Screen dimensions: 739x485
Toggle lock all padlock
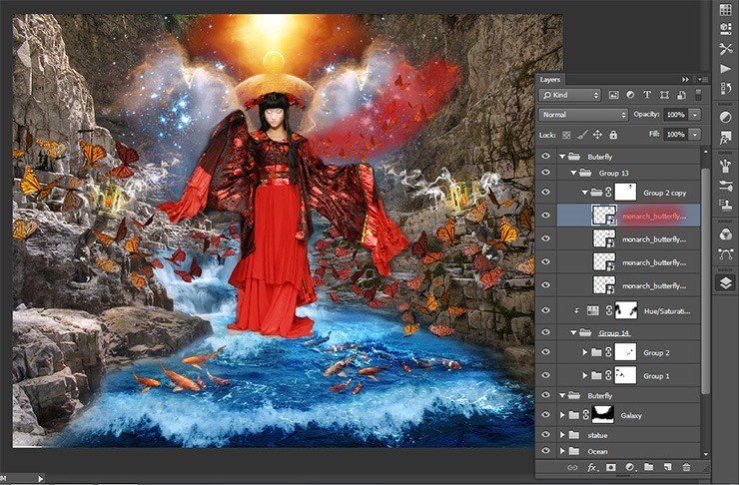[x=613, y=135]
